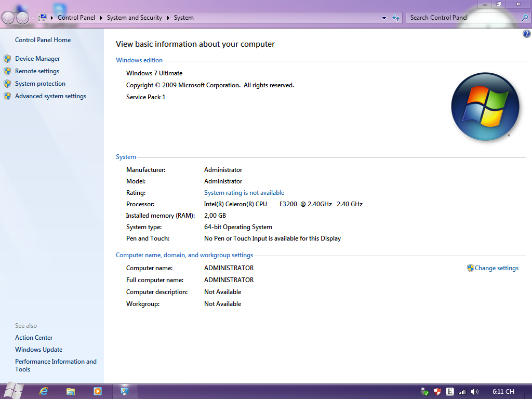The image size is (532, 399).
Task: Open Advanced system settings link
Action: coord(50,96)
